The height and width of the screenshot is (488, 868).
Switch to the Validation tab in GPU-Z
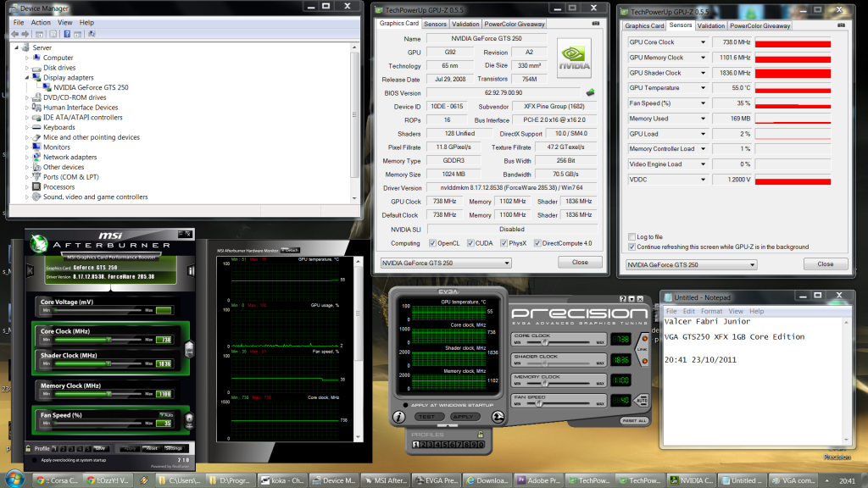point(465,24)
